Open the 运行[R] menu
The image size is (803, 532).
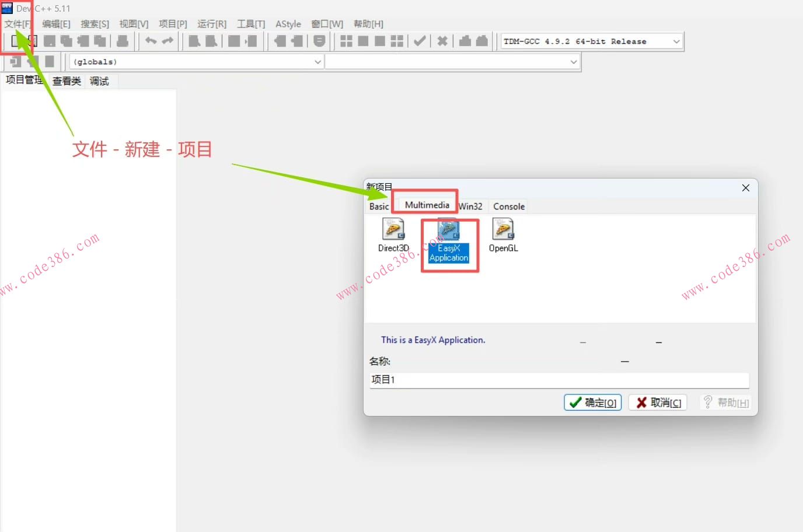pyautogui.click(x=211, y=24)
